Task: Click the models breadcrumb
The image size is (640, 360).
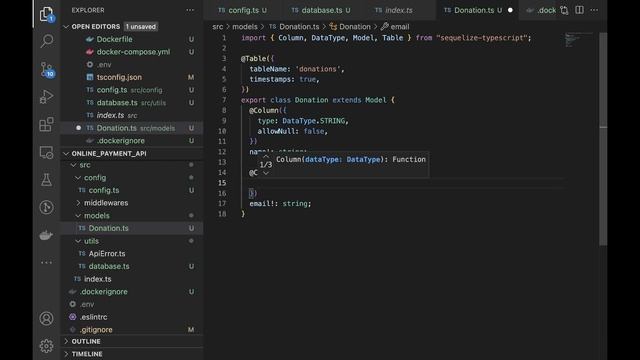Action: 245,27
